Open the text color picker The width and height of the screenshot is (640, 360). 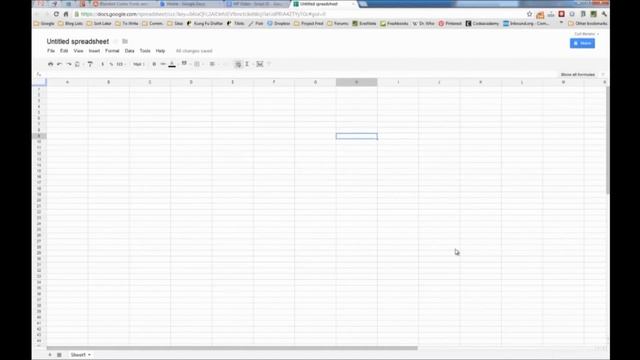click(172, 64)
